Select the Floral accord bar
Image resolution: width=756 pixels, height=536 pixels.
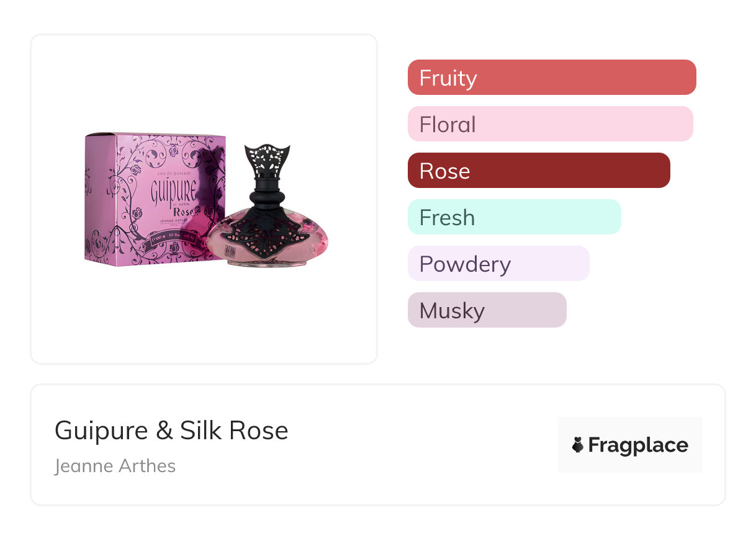pos(550,124)
